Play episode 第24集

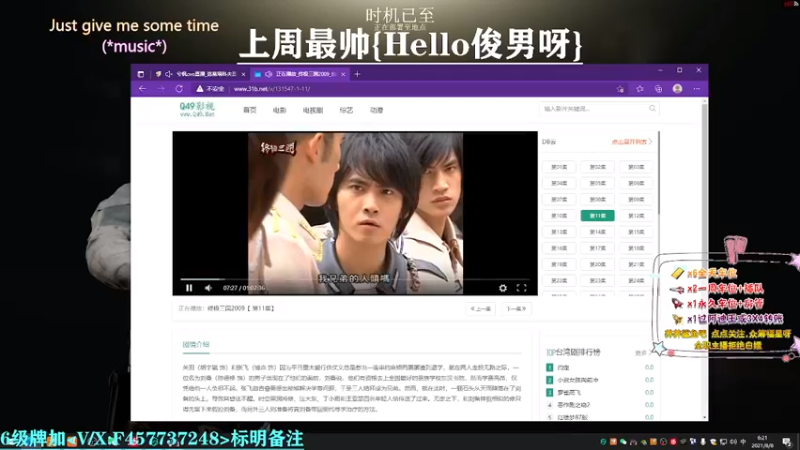tap(636, 281)
